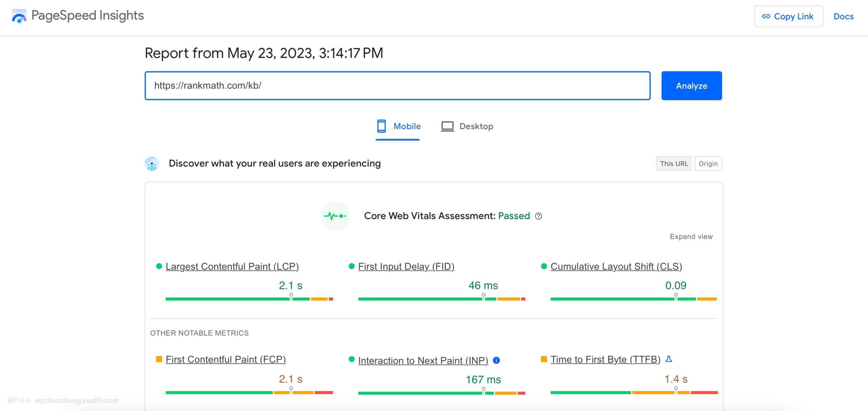This screenshot has height=411, width=868.
Task: Expand the Core Web Vitals view
Action: tap(692, 236)
